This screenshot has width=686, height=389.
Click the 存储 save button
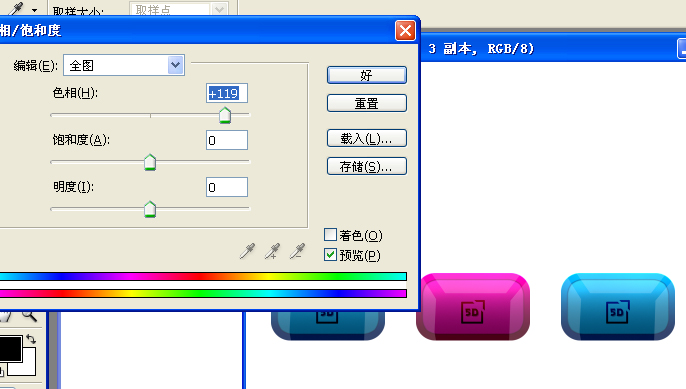tap(367, 166)
